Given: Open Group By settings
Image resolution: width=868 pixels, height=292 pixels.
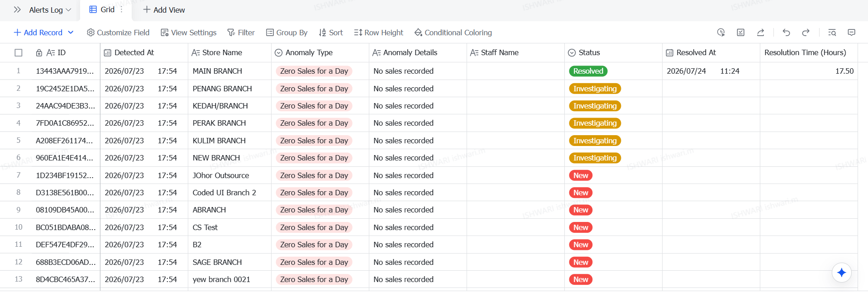Looking at the screenshot, I should tap(287, 33).
